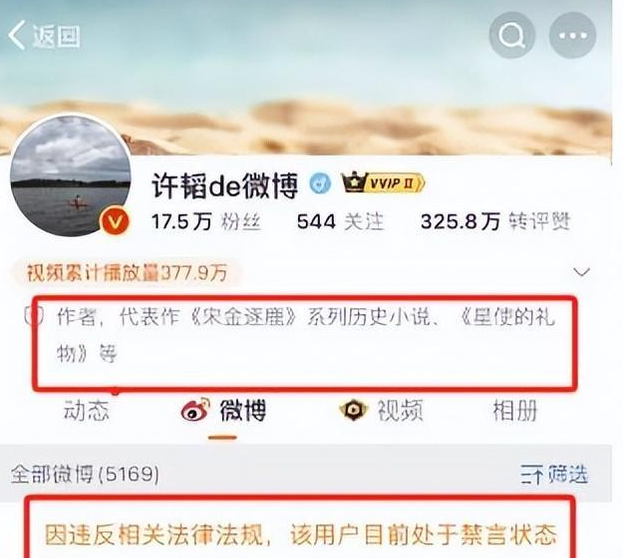Expand profile details with the down chevron
This screenshot has width=623, height=558.
[582, 272]
